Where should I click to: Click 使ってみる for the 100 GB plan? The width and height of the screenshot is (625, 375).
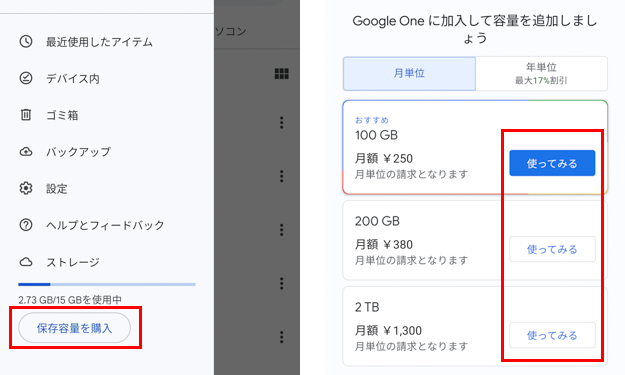pos(552,163)
